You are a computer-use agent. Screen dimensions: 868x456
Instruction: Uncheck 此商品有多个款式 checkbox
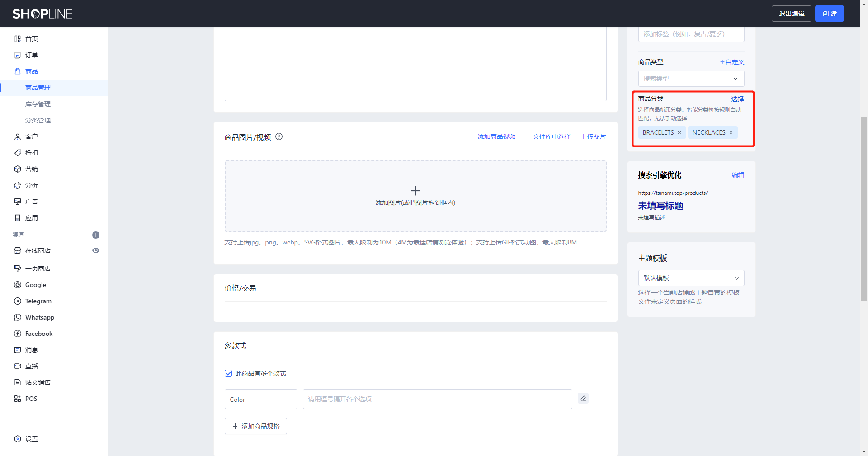pos(228,373)
